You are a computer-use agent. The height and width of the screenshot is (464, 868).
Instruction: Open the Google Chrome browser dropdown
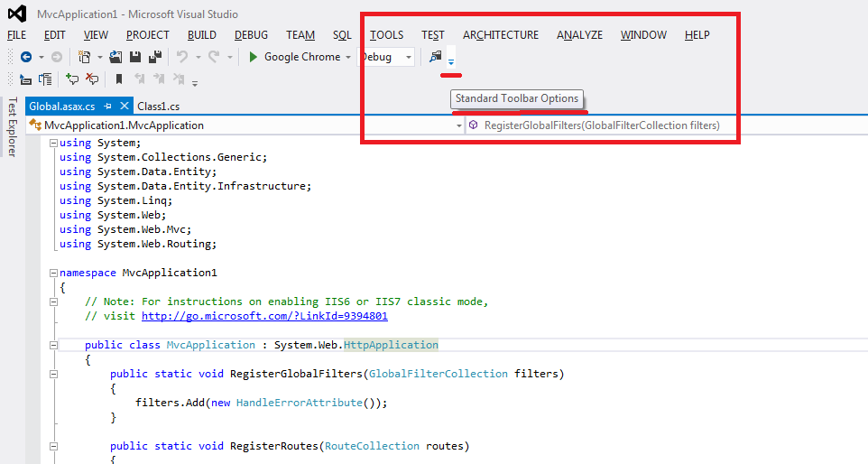pyautogui.click(x=348, y=58)
